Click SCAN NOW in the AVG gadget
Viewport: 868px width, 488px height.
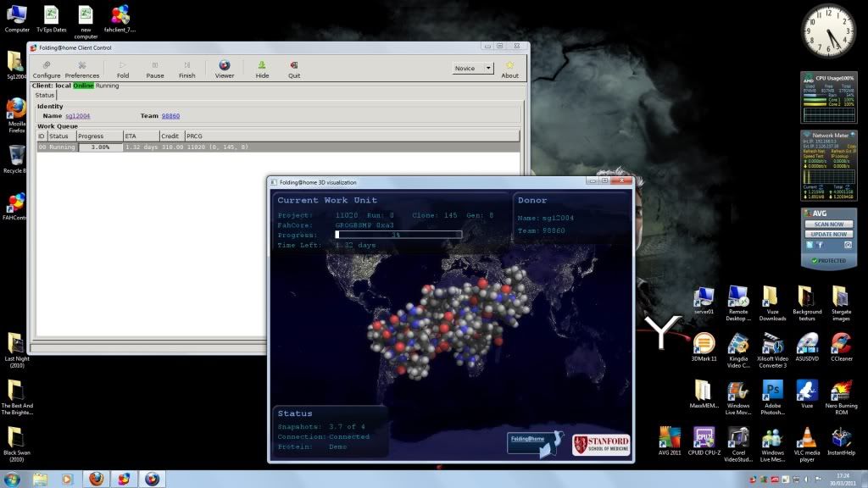tap(829, 224)
